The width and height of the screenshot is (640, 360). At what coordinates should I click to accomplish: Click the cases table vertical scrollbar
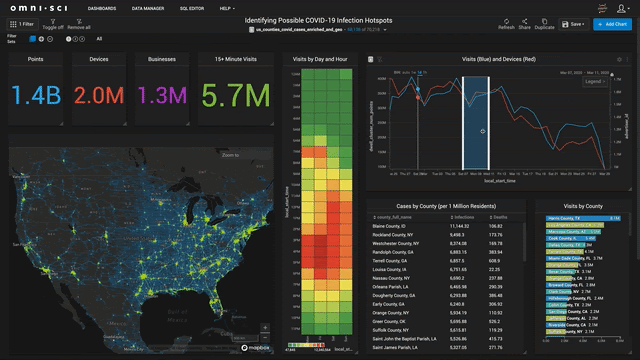(x=525, y=242)
